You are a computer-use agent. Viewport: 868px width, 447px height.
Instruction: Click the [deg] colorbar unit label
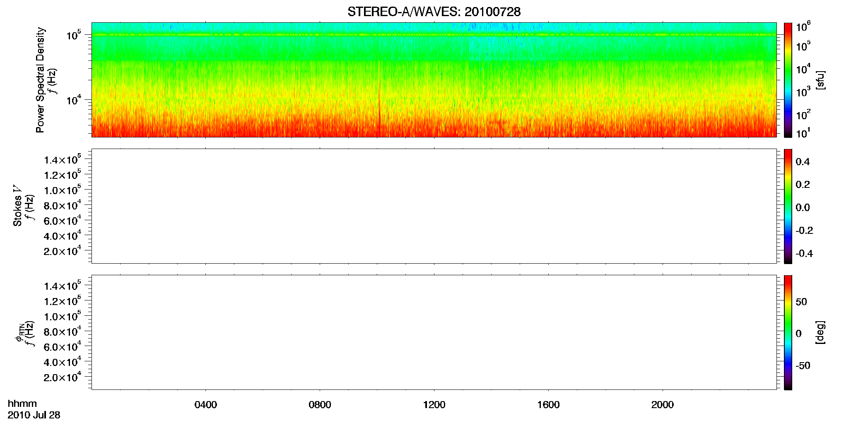(820, 332)
